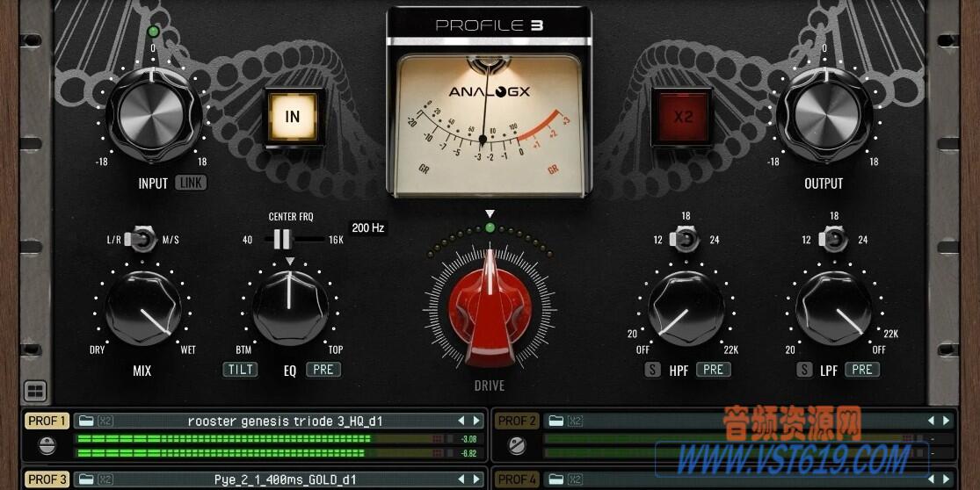Click the X2 indicator in PROF 2 row
This screenshot has width=980, height=490.
[575, 421]
